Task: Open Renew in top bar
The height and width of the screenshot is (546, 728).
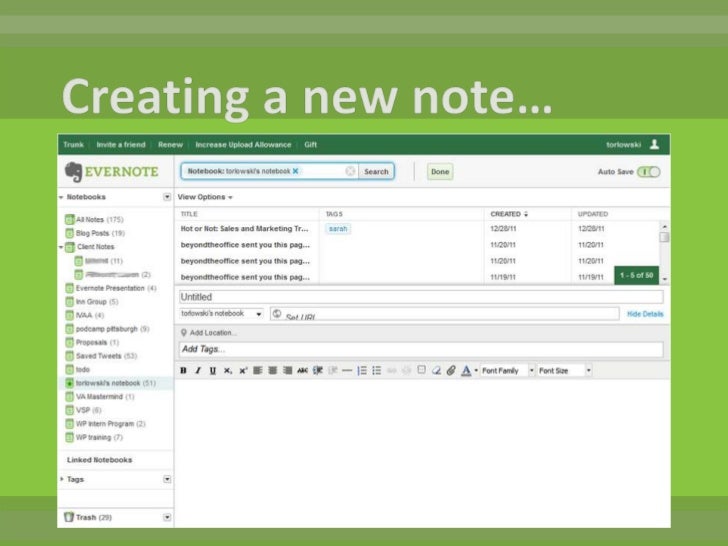Action: [x=170, y=144]
